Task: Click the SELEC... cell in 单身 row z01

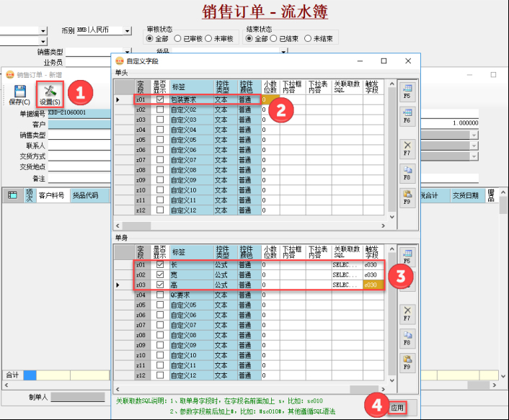Action: 347,264
